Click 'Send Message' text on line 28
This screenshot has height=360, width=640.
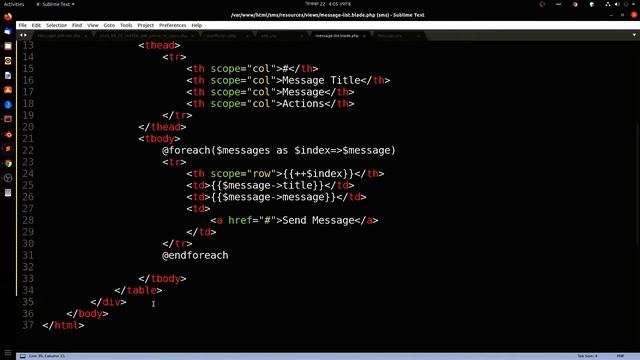pyautogui.click(x=318, y=220)
